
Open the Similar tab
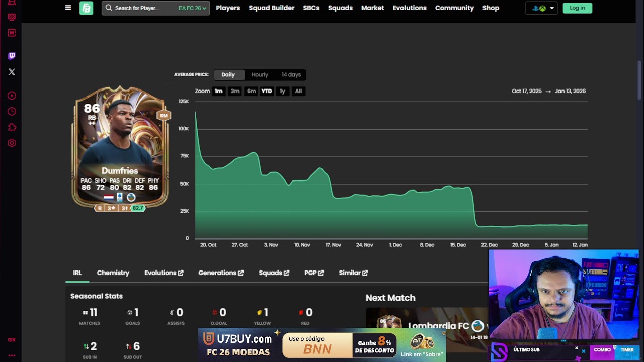[x=353, y=273]
